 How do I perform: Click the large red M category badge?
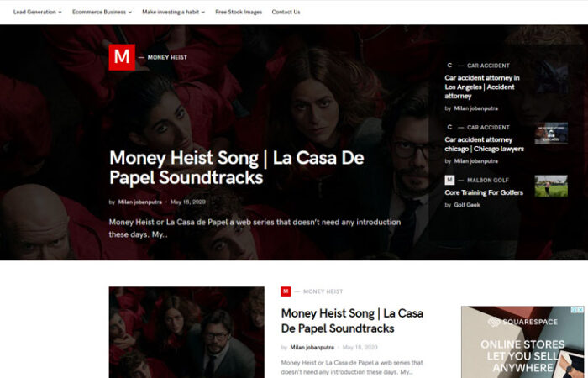tap(122, 57)
